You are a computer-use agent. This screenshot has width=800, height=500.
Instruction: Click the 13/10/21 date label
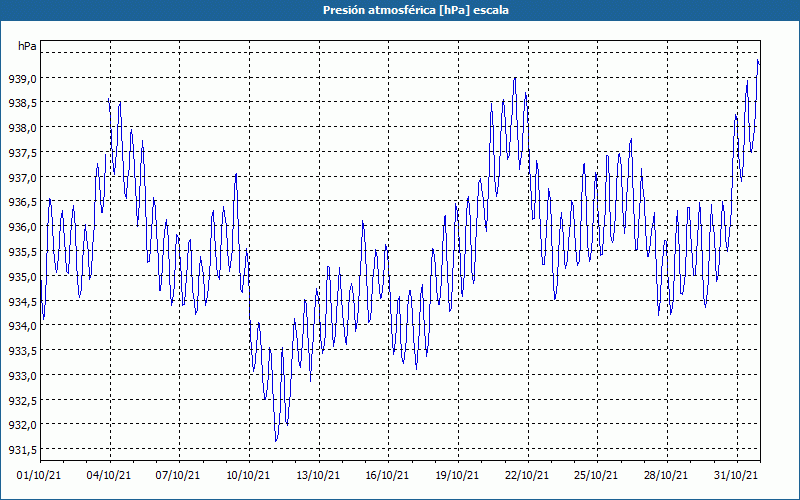pyautogui.click(x=318, y=475)
